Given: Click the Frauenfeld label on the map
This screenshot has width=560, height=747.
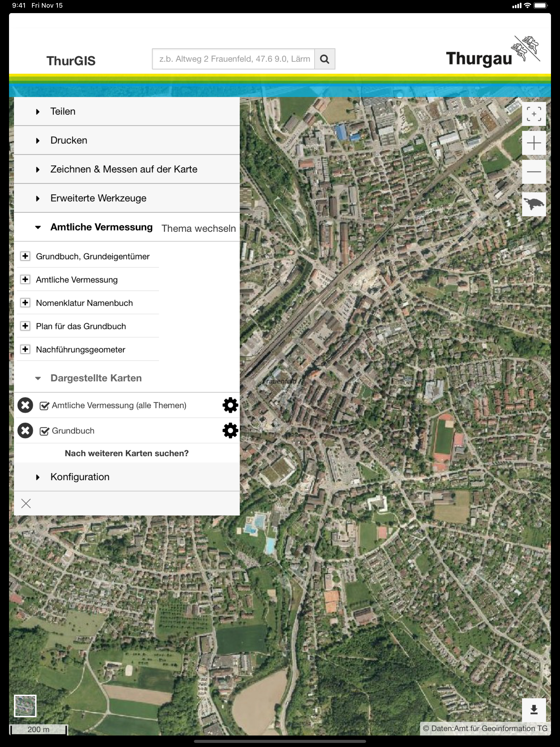Looking at the screenshot, I should [280, 381].
